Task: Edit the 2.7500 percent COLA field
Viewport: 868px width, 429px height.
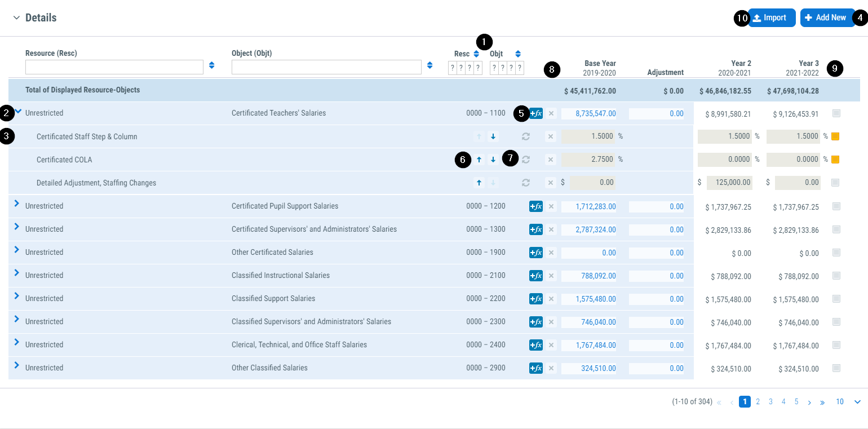Action: point(588,160)
